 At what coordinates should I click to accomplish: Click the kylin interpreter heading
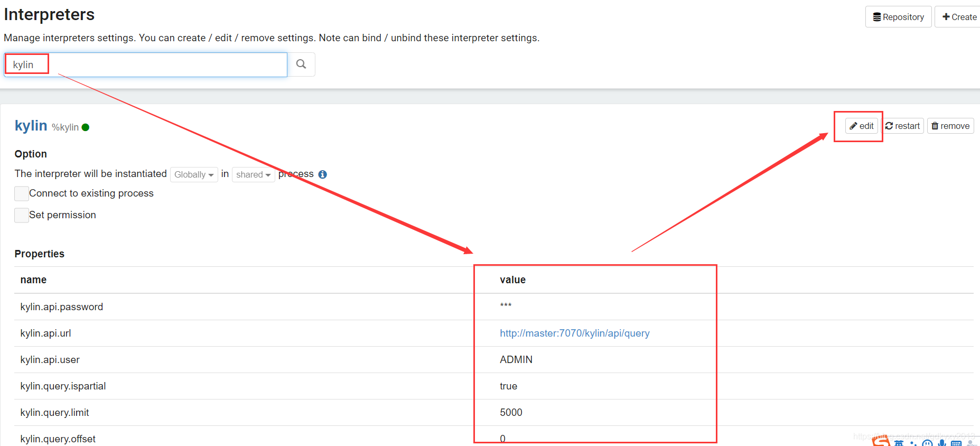pos(31,126)
